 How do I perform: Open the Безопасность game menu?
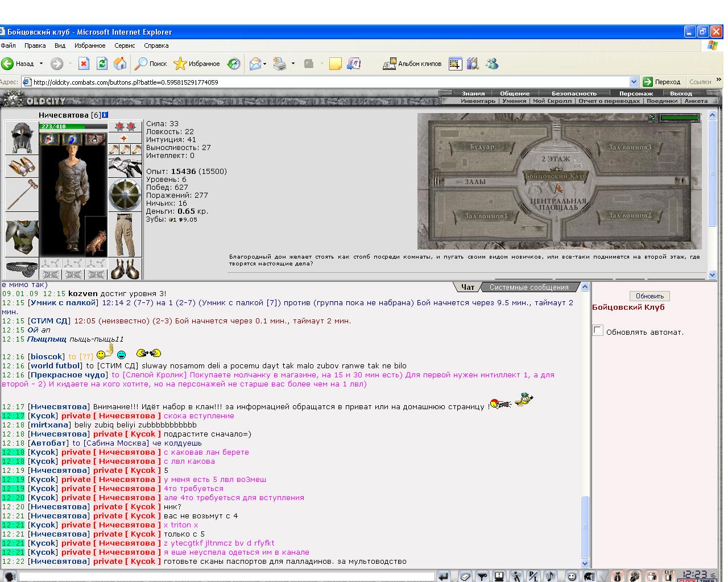pyautogui.click(x=574, y=93)
